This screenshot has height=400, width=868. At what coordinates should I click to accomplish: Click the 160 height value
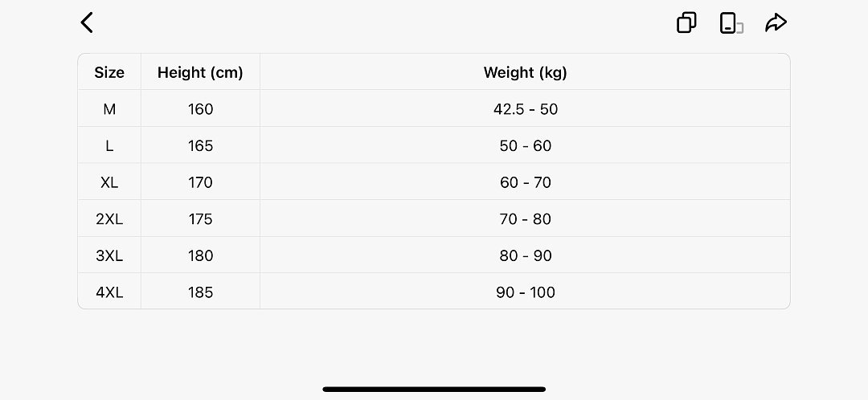click(200, 109)
